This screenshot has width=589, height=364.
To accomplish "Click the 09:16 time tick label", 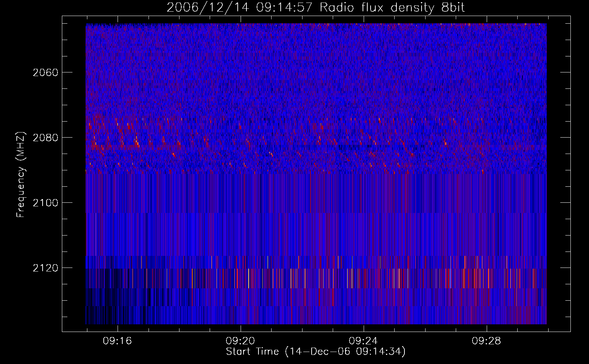I will (117, 341).
